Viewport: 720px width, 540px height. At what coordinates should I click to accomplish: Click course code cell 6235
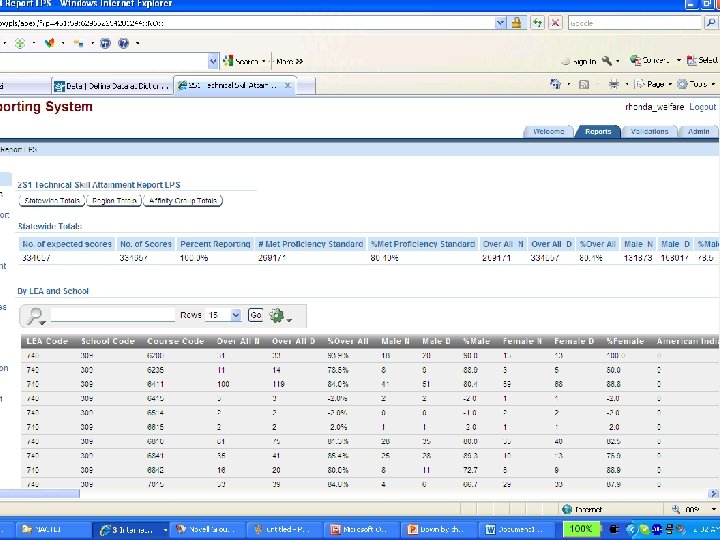coord(155,370)
